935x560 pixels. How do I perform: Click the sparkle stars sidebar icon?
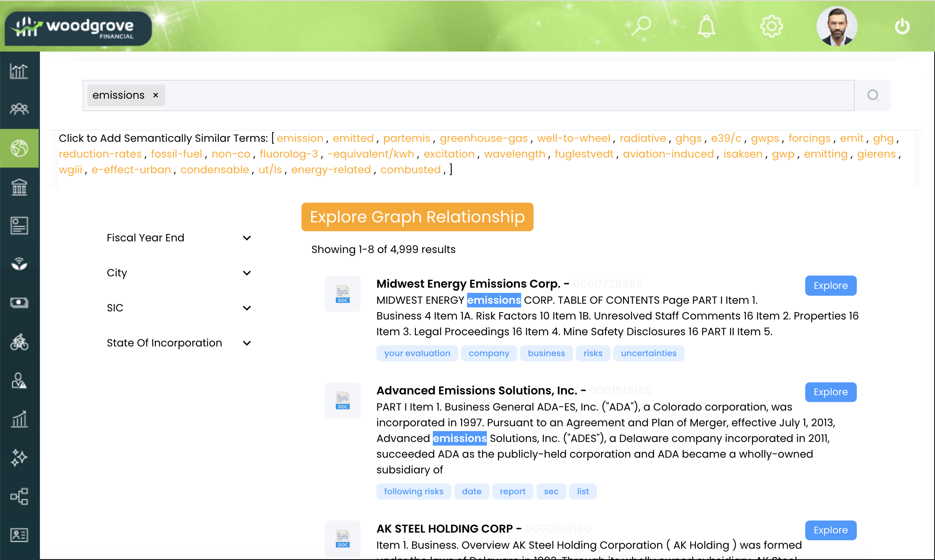click(19, 458)
